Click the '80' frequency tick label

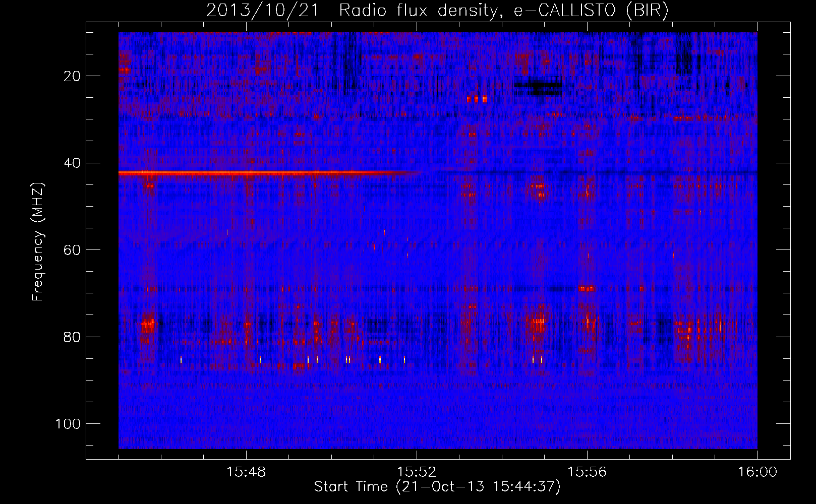[73, 337]
